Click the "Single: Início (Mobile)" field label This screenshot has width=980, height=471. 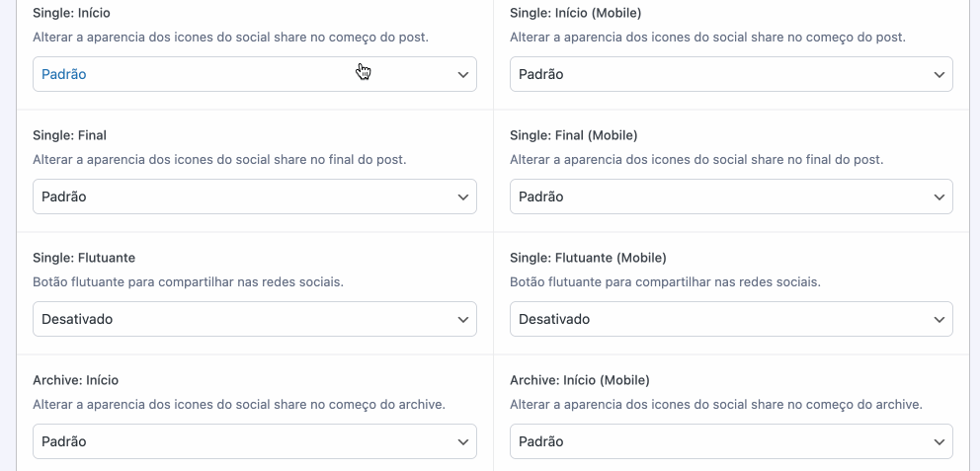[x=575, y=13]
